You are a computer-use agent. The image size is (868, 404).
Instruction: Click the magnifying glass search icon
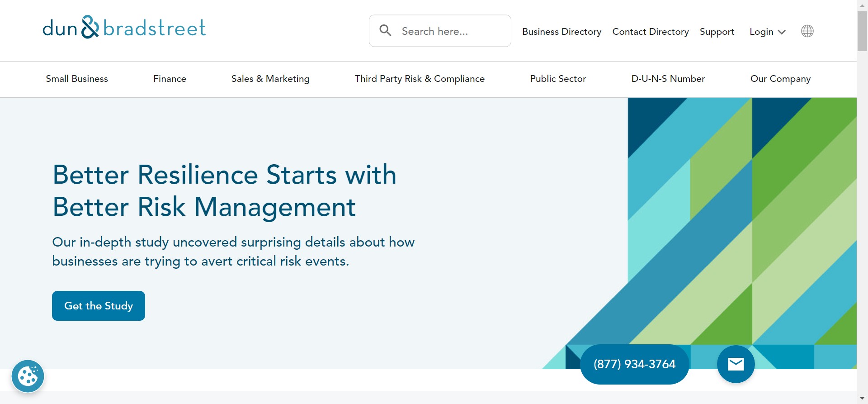pos(385,31)
